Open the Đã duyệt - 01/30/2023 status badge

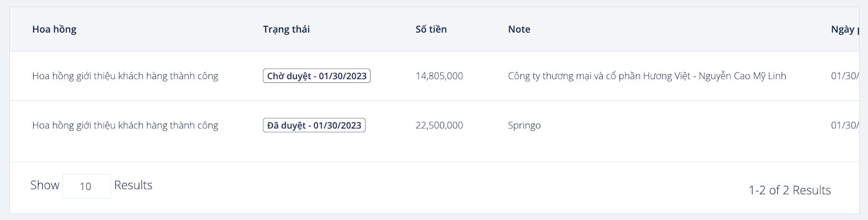tap(314, 125)
